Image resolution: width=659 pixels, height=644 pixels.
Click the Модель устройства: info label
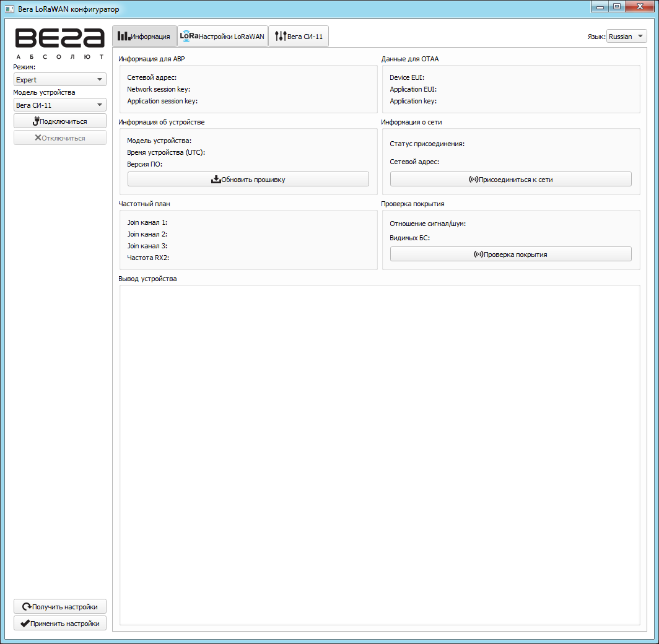click(x=159, y=141)
